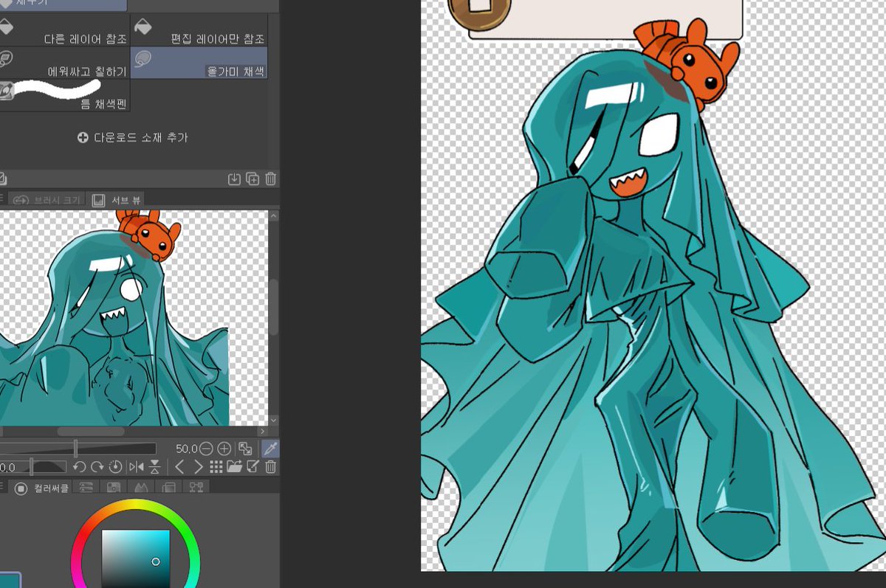This screenshot has width=886, height=588.
Task: Rotate Sub View image right
Action: [97, 467]
